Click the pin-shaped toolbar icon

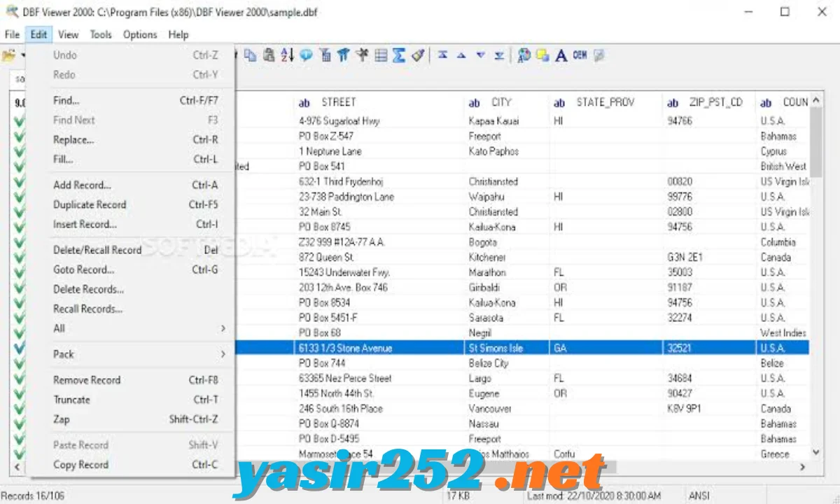coord(362,55)
